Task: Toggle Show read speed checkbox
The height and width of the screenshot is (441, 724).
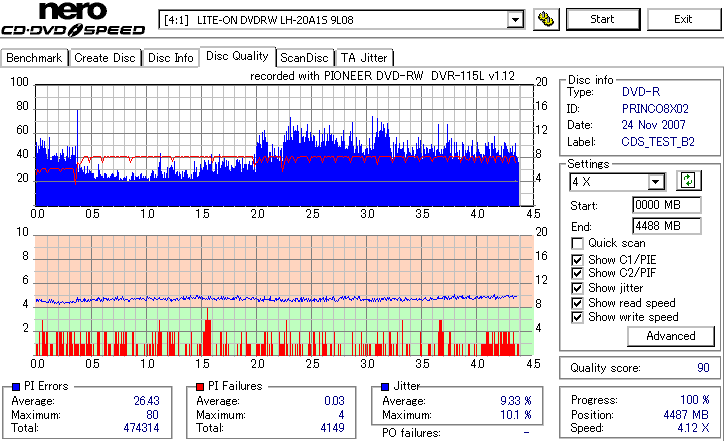Action: [577, 303]
